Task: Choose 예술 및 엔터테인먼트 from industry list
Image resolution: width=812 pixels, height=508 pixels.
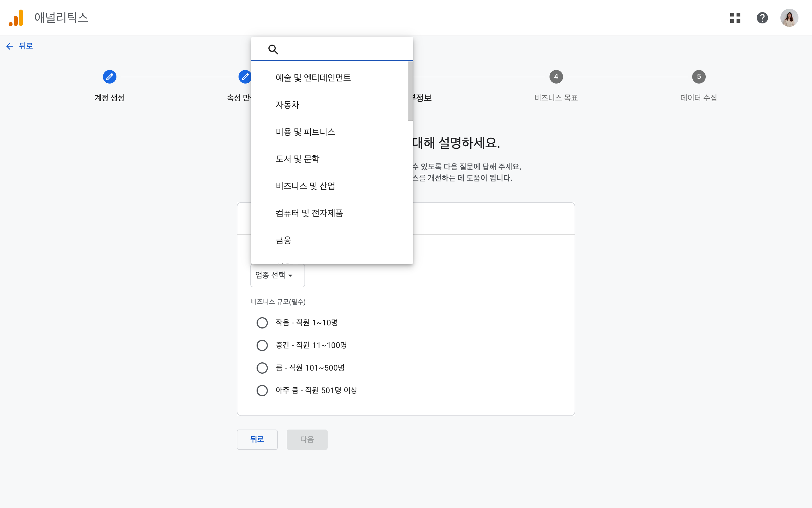Action: tap(329, 78)
